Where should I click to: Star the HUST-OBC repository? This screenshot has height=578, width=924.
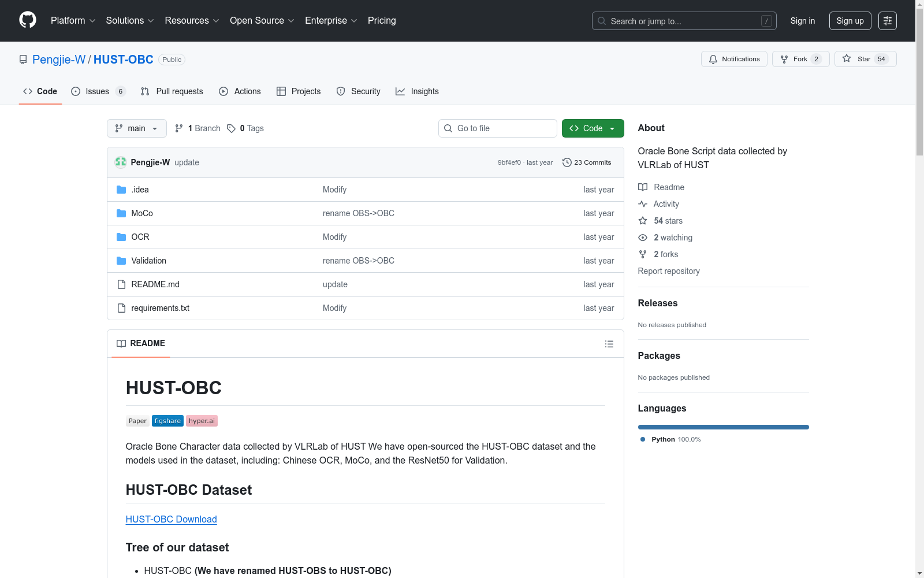coord(866,59)
